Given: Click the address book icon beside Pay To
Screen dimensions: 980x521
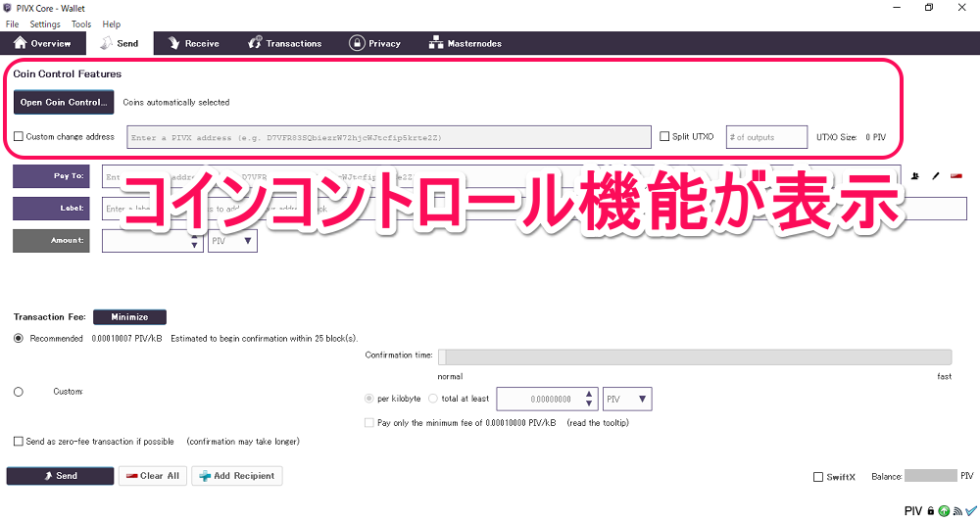Looking at the screenshot, I should pos(915,176).
